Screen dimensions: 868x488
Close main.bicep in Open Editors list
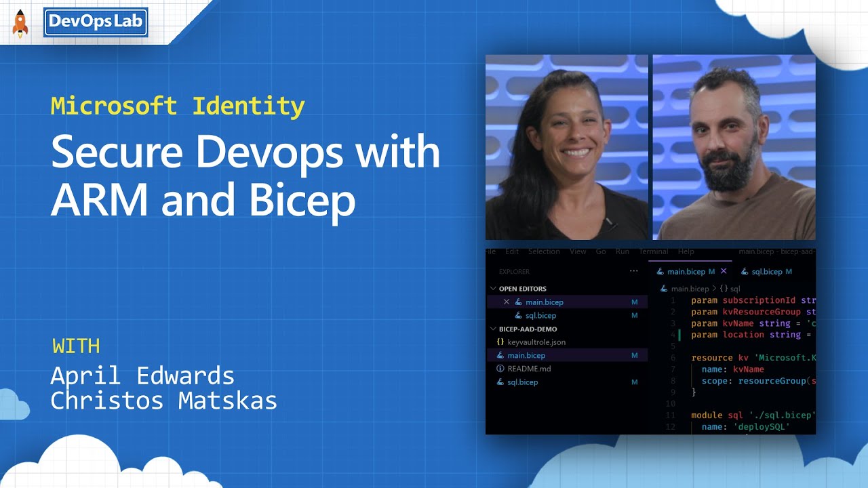tap(506, 302)
